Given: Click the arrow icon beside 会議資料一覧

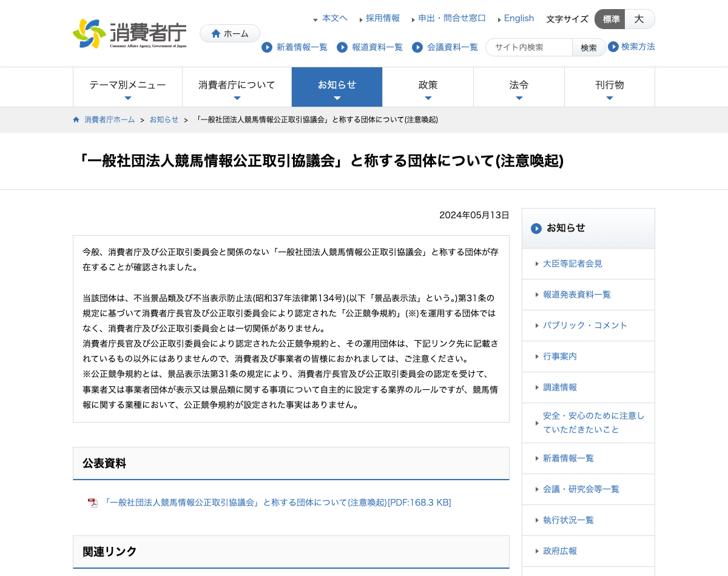Looking at the screenshot, I should [x=417, y=47].
